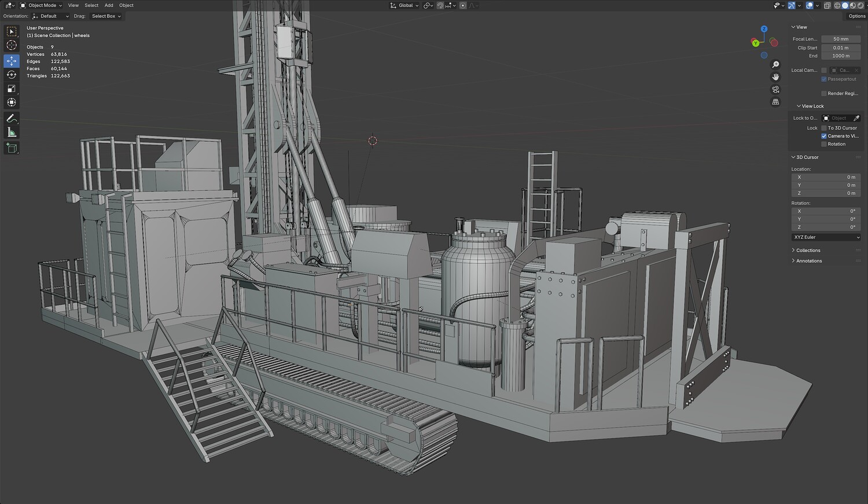The width and height of the screenshot is (868, 504).
Task: Open the Orientation Default dropdown
Action: click(x=50, y=16)
